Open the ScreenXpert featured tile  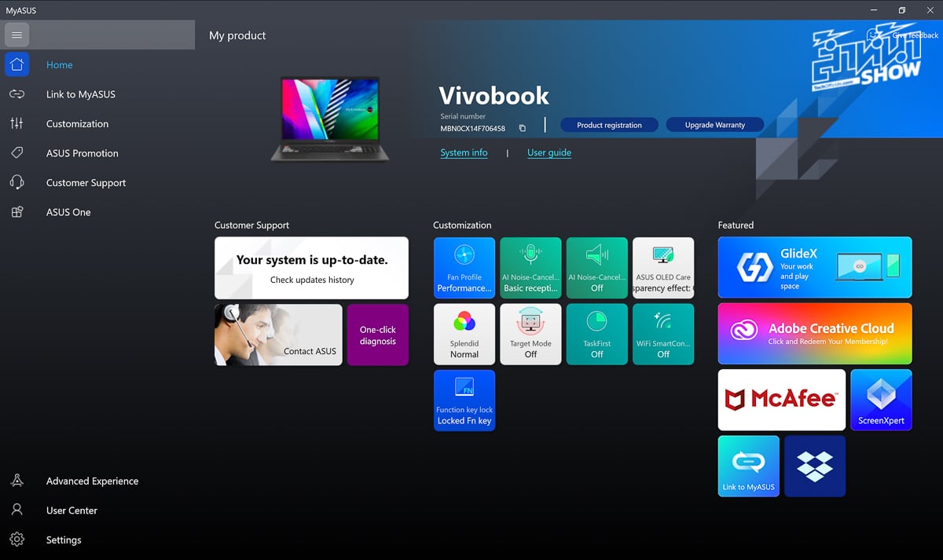(881, 401)
